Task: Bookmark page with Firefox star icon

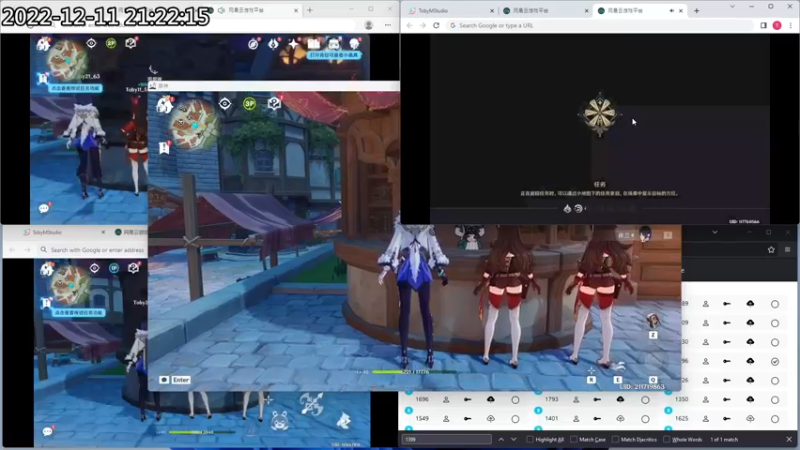Action: pos(771,249)
